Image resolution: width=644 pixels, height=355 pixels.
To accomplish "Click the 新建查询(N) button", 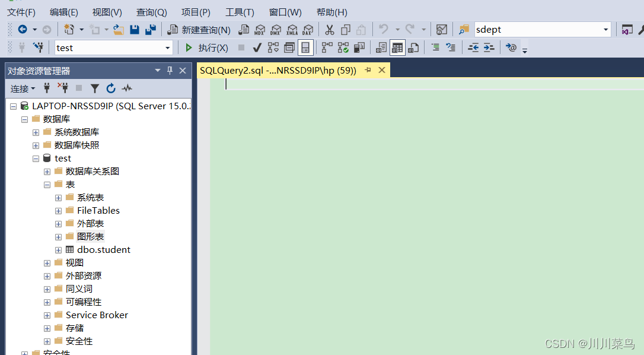I will click(x=199, y=30).
